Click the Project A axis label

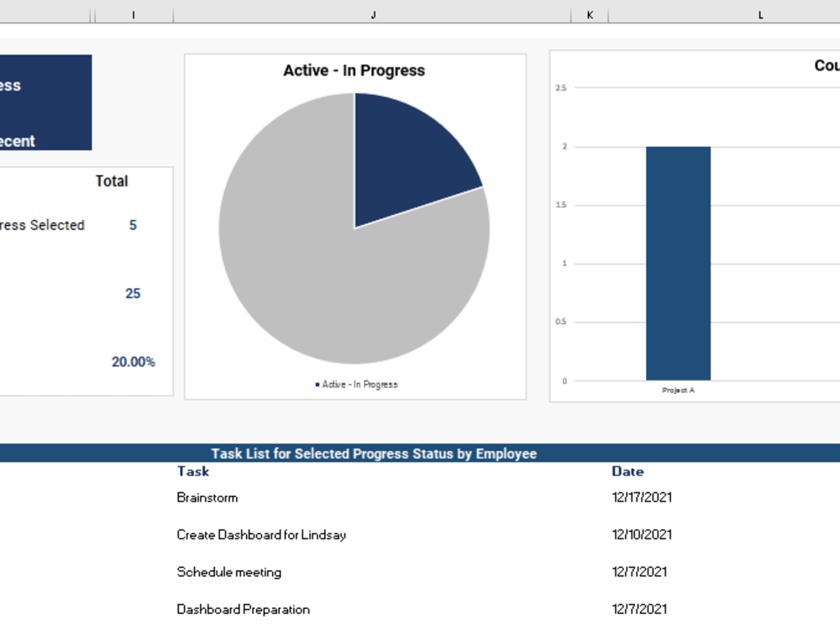678,389
